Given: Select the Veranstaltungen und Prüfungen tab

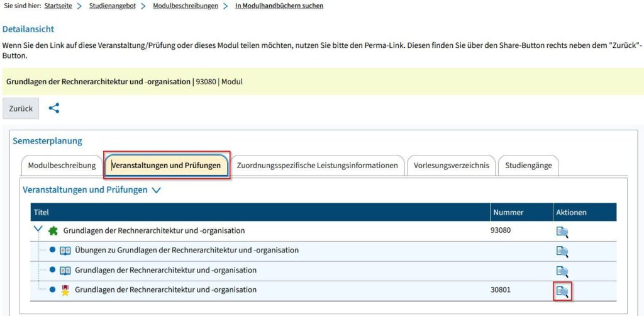Looking at the screenshot, I should 166,166.
